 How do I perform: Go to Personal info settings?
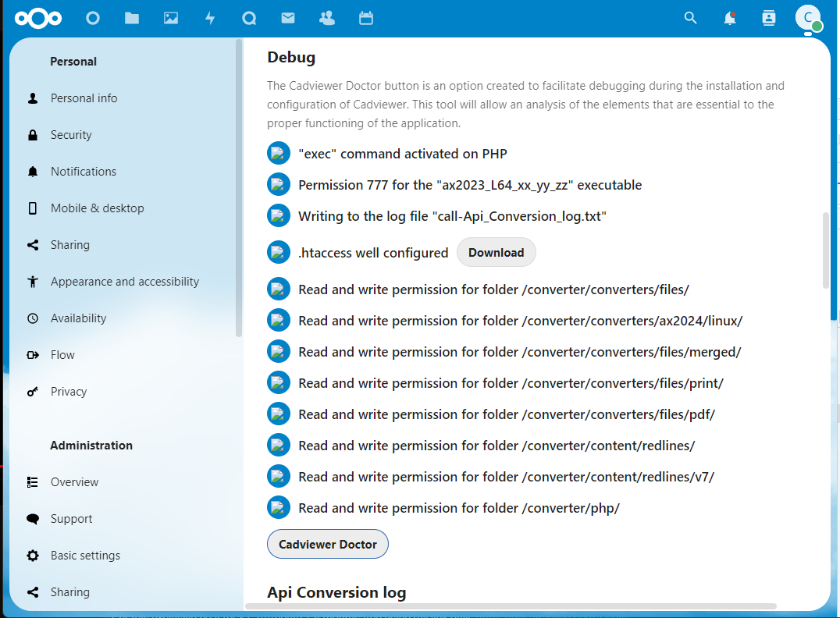84,98
